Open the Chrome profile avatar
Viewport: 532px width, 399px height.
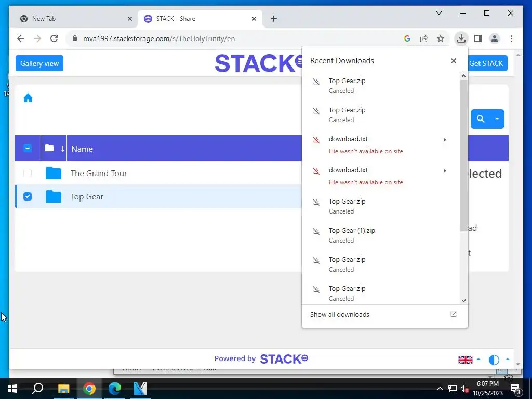[495, 38]
